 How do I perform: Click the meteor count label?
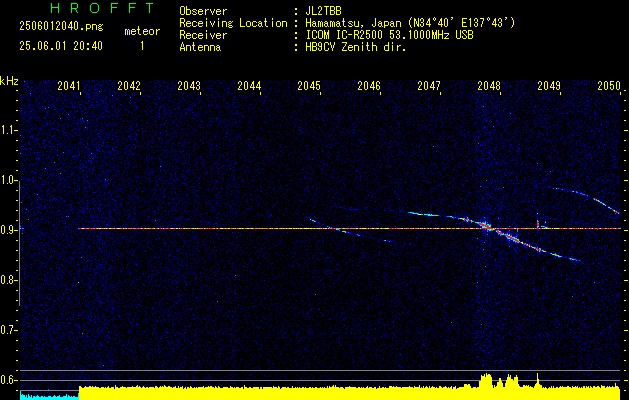[x=142, y=31]
